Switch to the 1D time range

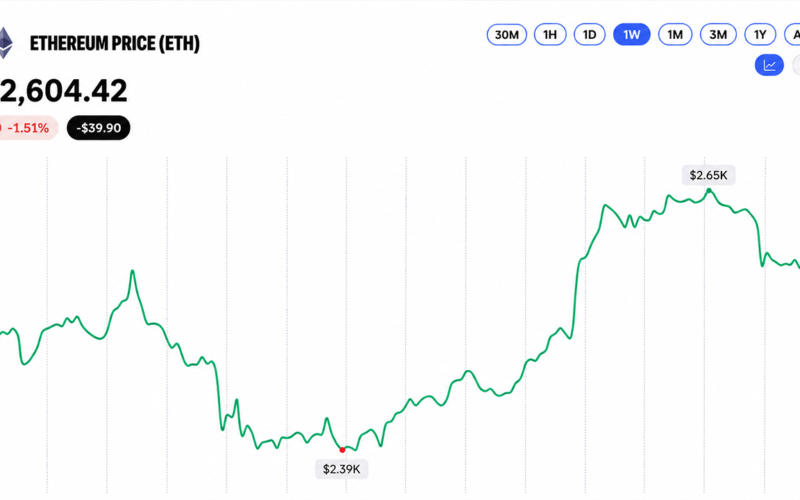coord(590,35)
